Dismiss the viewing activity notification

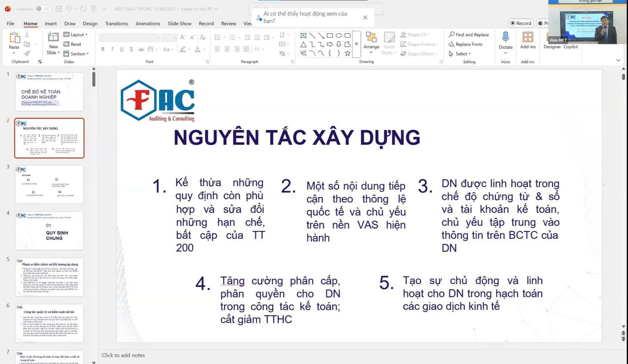click(365, 17)
